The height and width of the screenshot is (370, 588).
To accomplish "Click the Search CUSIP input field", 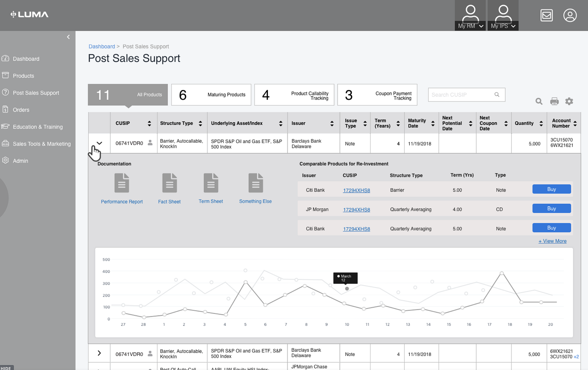I will [467, 95].
